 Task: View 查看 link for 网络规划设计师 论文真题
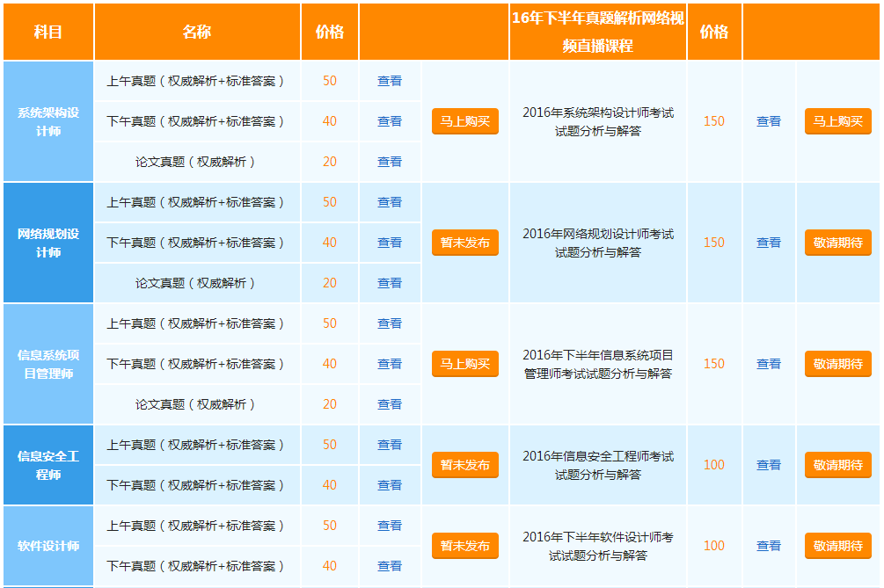click(x=390, y=283)
